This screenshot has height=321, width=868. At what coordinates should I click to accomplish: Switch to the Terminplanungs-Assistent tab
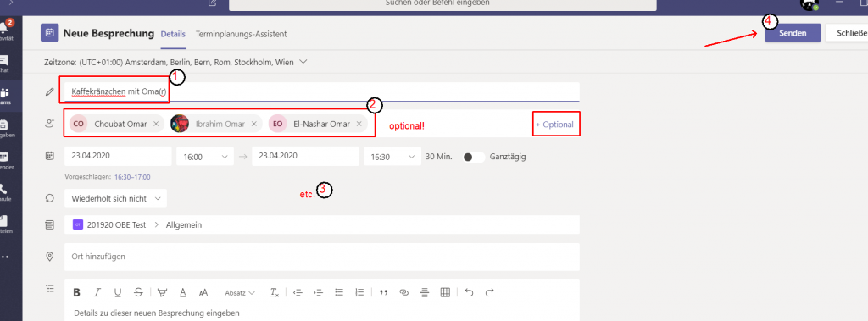tap(241, 34)
